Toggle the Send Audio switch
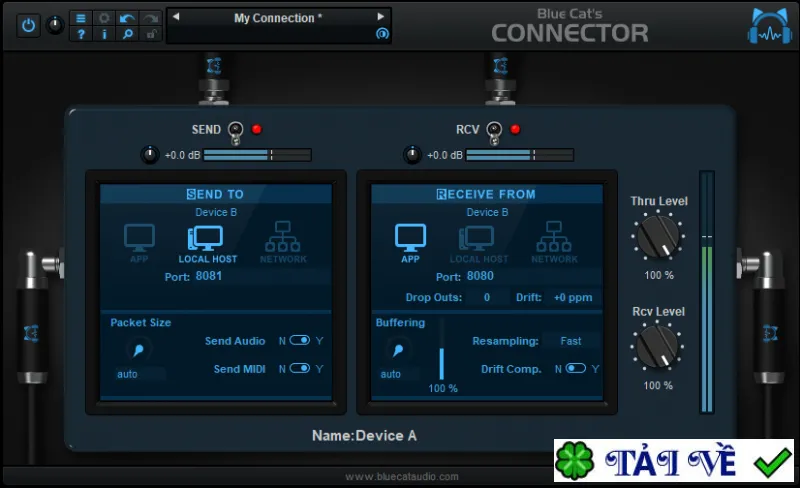The image size is (800, 488). (299, 340)
